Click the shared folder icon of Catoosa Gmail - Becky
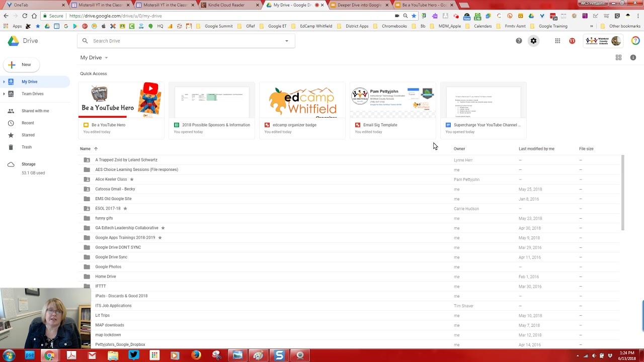 click(x=87, y=189)
